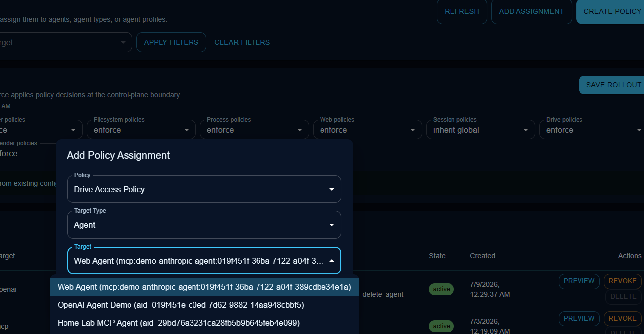Screen dimensions: 644x334
Task: Open the Web policies dropdown
Action: 368,130
